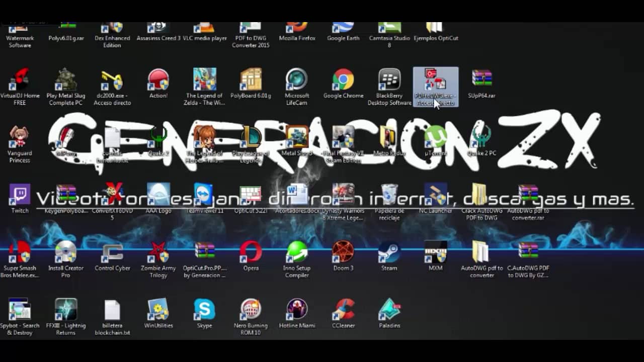Open PolyBoard 6.01g icon
The image size is (644, 362).
tap(251, 80)
